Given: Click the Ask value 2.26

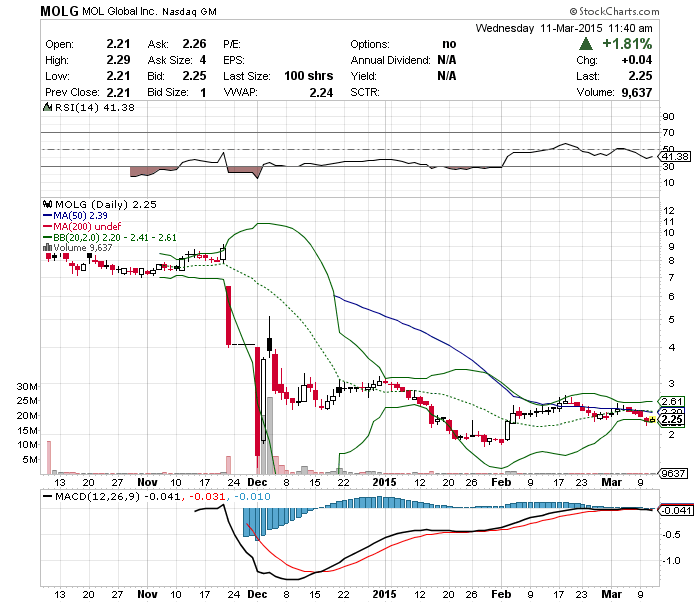Looking at the screenshot, I should [194, 44].
